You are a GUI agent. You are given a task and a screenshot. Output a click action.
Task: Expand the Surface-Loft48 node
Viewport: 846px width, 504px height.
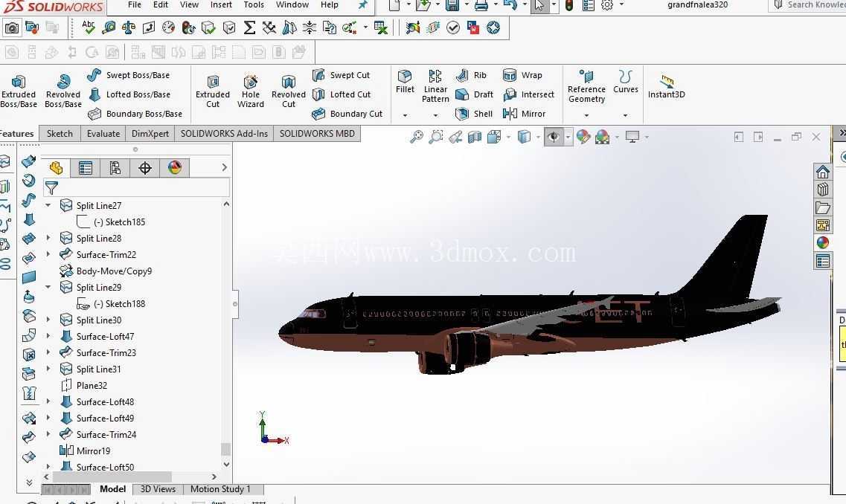(x=48, y=401)
